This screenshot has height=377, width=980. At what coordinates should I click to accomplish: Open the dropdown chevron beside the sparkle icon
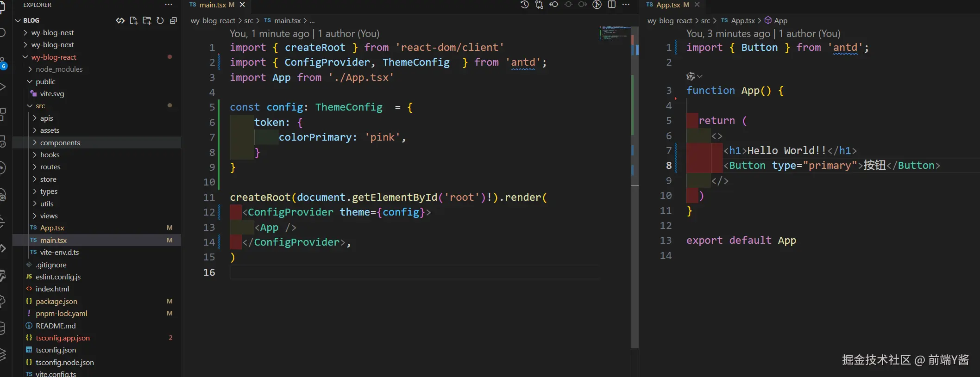click(x=700, y=76)
